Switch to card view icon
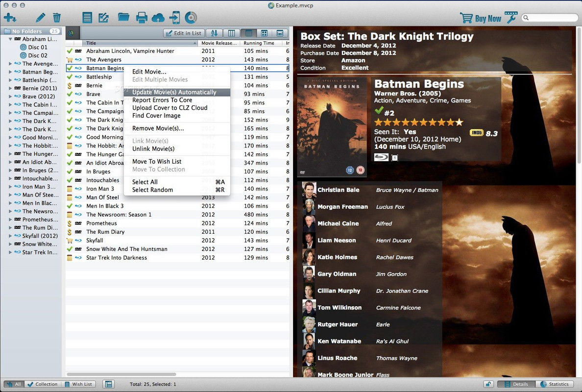Image resolution: width=582 pixels, height=392 pixels. pyautogui.click(x=280, y=33)
